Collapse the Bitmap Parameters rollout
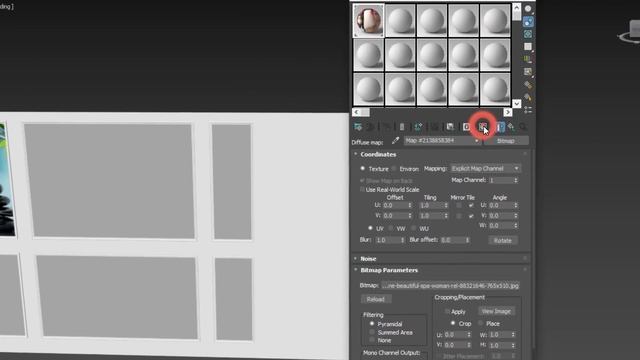Viewport: 640px width, 360px height. 356,270
